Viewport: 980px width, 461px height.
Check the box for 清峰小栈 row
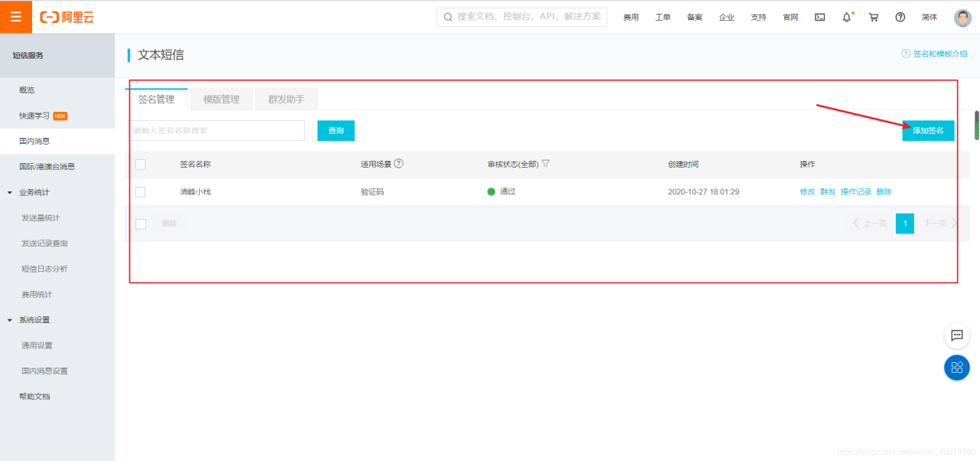tap(140, 191)
